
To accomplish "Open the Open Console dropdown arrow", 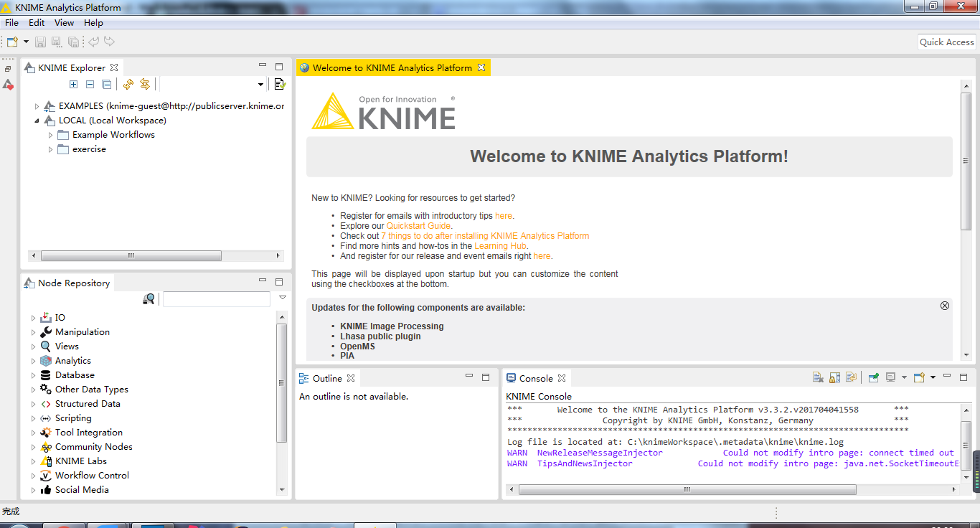I will pos(933,377).
